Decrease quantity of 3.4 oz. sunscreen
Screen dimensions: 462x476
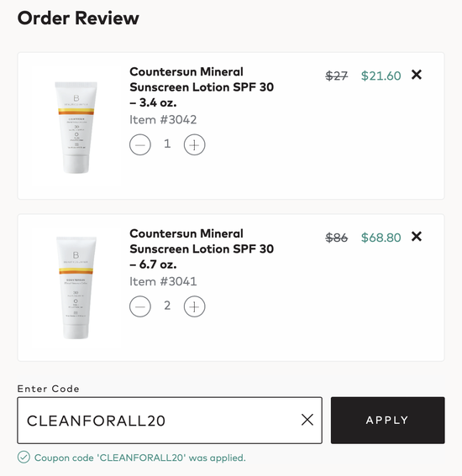click(140, 144)
